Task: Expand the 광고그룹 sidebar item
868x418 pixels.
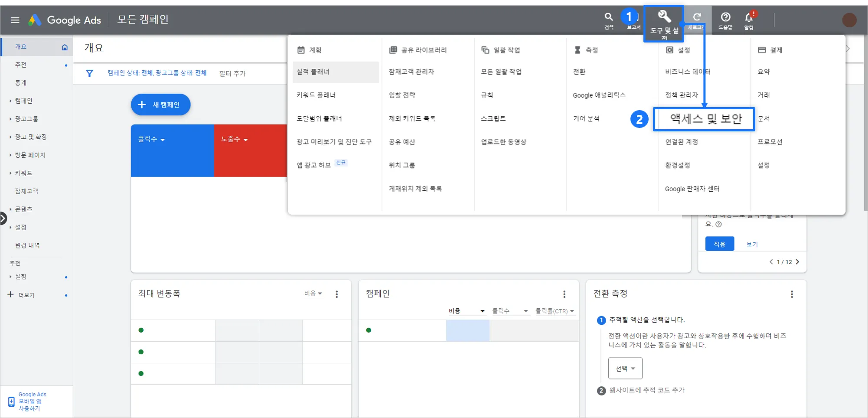Action: point(10,119)
